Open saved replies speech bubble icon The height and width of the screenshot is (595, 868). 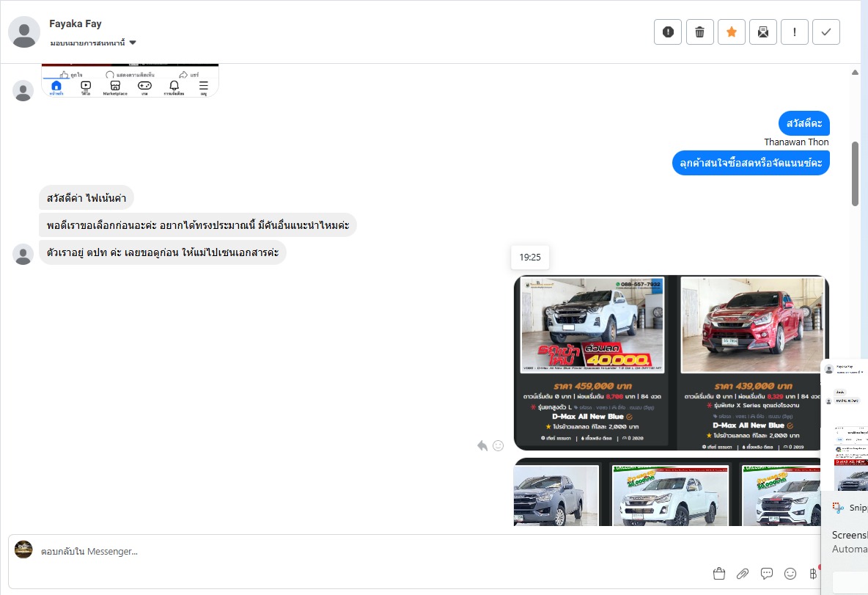(x=767, y=573)
